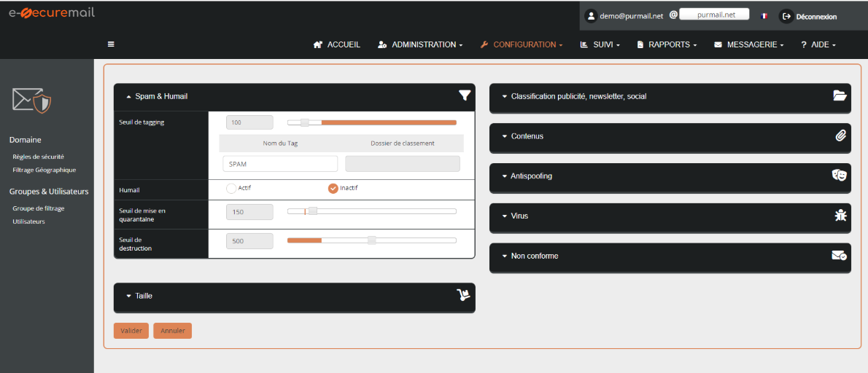Select the Inactif radio for Humail

pos(333,189)
